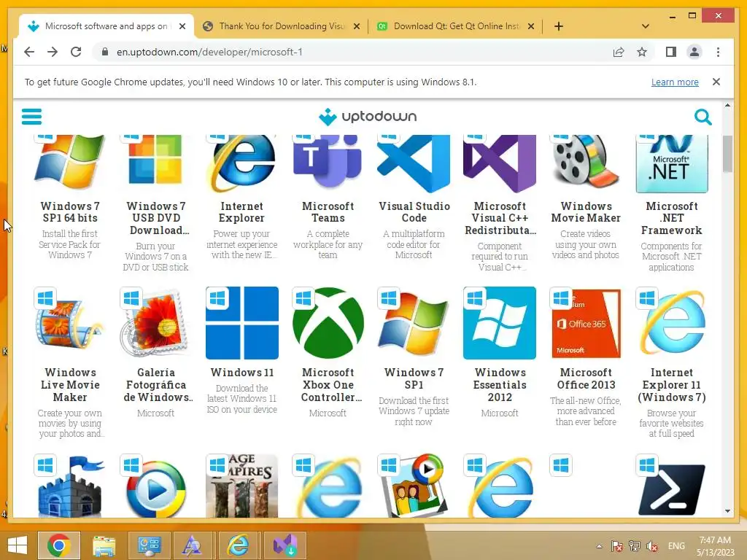Open the blue castle app icon
The image size is (747, 560).
pyautogui.click(x=70, y=486)
